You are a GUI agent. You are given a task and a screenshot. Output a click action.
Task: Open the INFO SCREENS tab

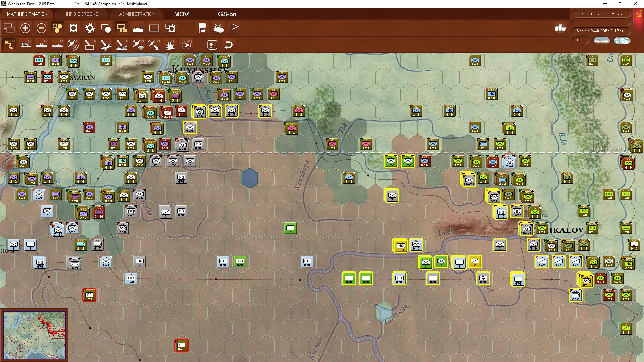point(82,14)
